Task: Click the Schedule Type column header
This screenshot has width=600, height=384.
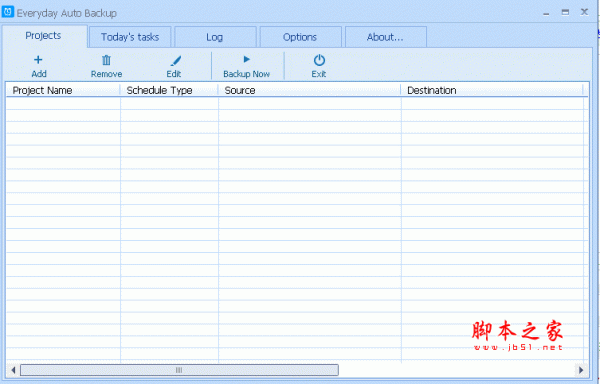Action: pos(169,90)
